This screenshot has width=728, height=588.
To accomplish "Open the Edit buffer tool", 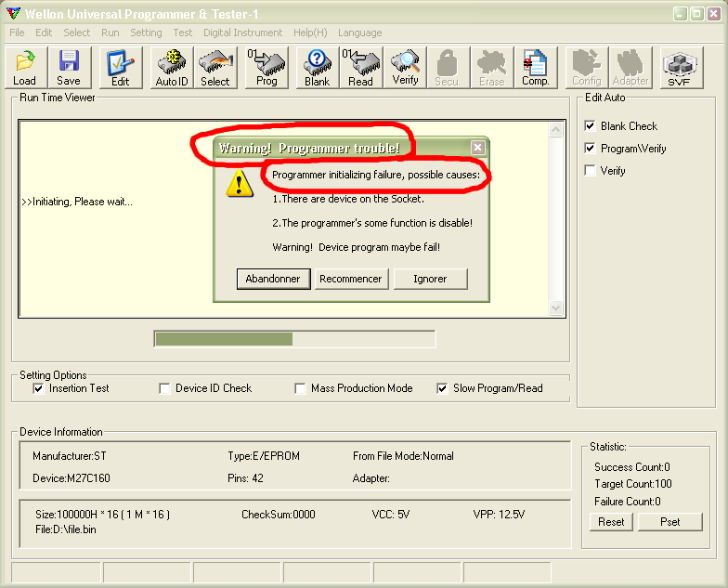I will pos(121,67).
